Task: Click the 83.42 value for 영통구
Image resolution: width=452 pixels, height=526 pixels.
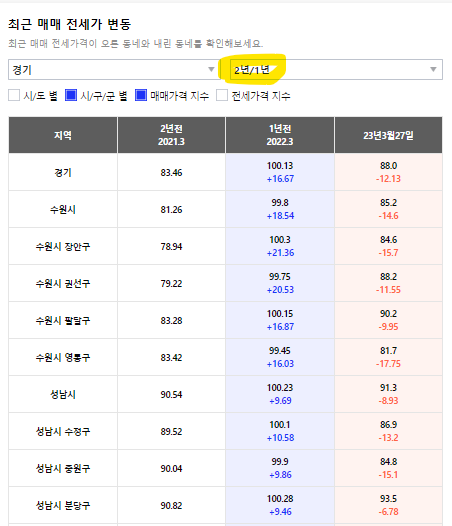Action: (171, 357)
